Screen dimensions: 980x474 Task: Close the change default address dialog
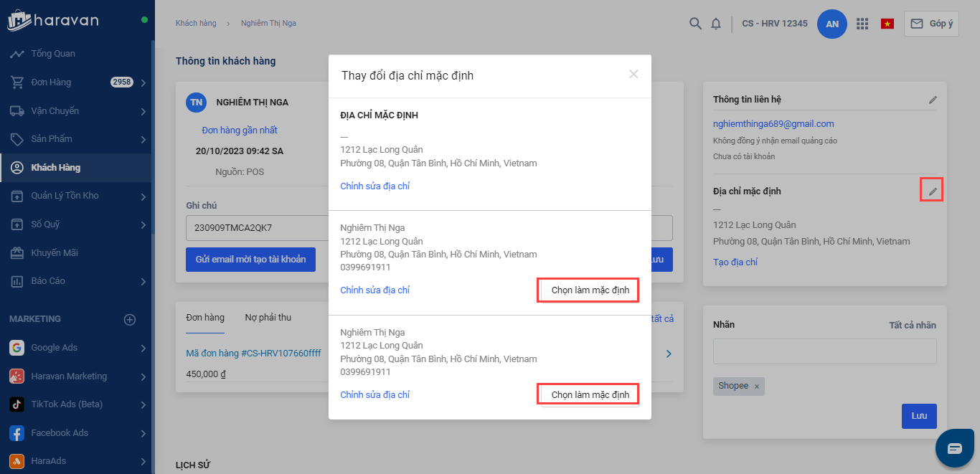click(x=633, y=74)
